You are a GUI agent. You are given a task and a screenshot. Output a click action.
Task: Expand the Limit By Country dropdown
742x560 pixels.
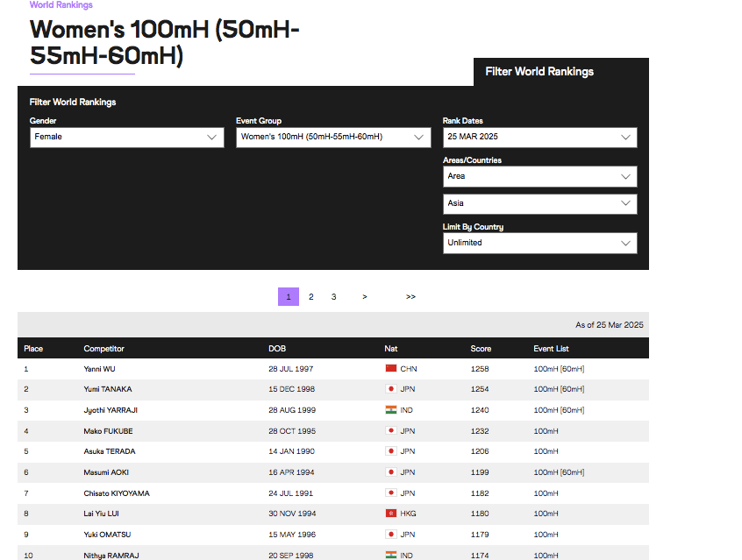point(539,243)
